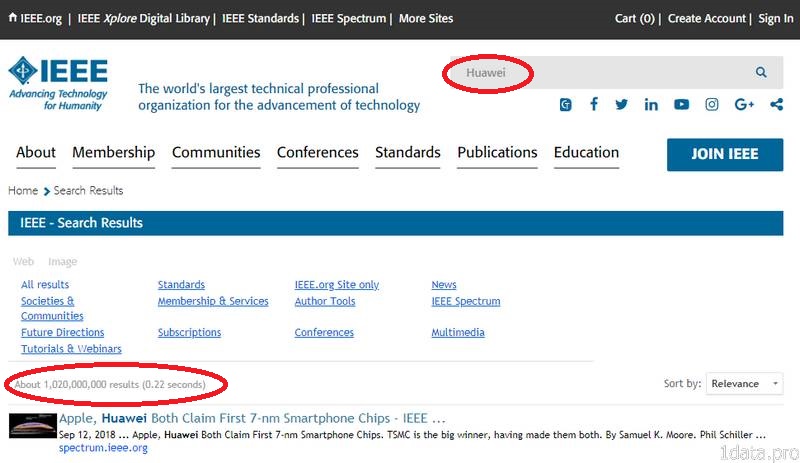This screenshot has width=800, height=463.
Task: Filter by Tutorials & Webinars
Action: tap(71, 349)
